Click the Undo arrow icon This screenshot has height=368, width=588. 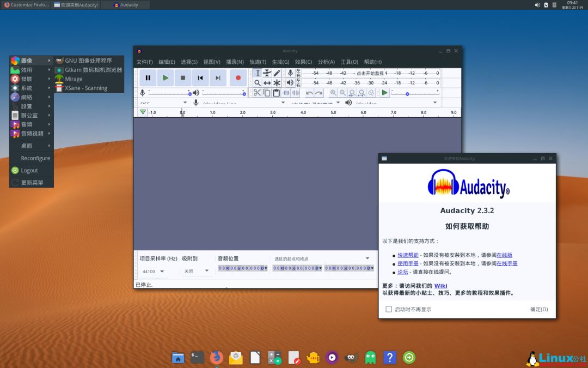coord(309,93)
